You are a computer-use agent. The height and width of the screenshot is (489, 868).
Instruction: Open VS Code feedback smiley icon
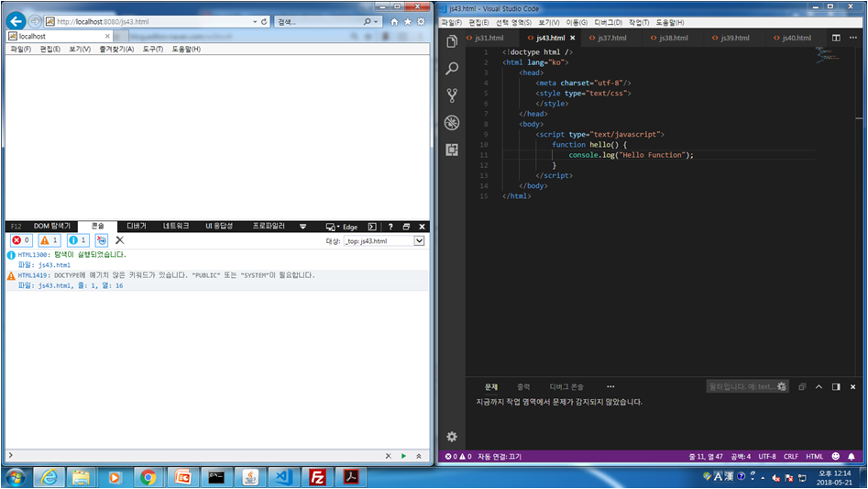[x=835, y=456]
